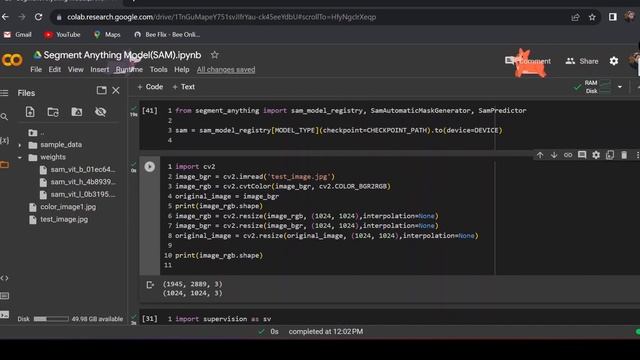
Task: Delete the selected cell
Action: coord(624,155)
